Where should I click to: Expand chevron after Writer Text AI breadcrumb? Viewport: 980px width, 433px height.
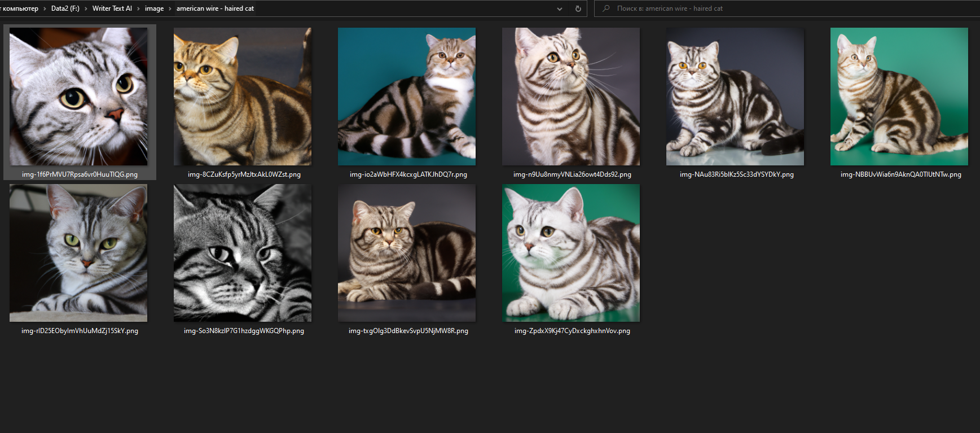(138, 8)
